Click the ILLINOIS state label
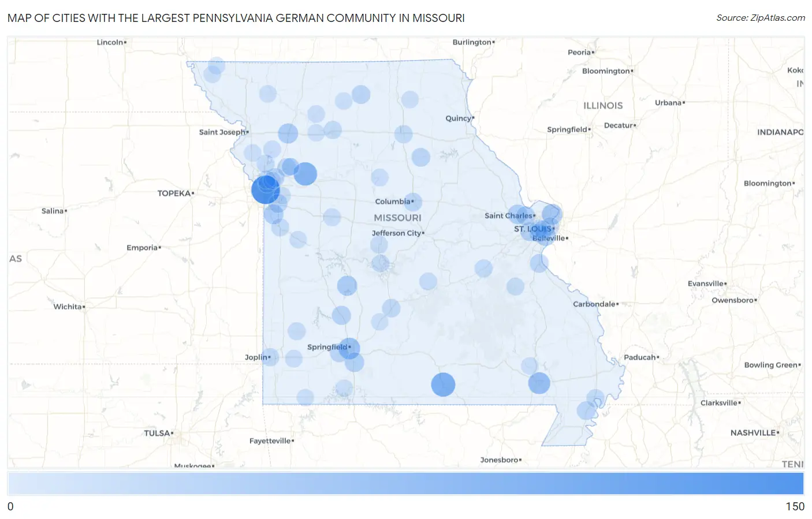The width and height of the screenshot is (812, 519). pos(603,106)
